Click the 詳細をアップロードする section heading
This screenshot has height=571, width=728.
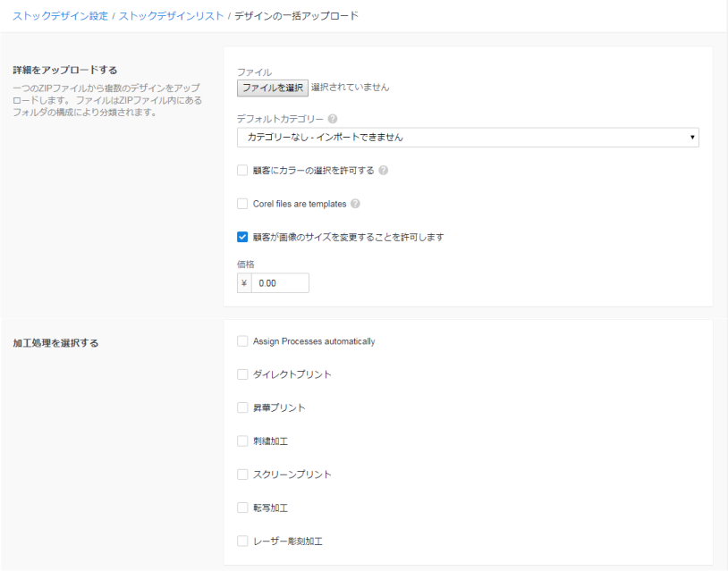point(65,70)
